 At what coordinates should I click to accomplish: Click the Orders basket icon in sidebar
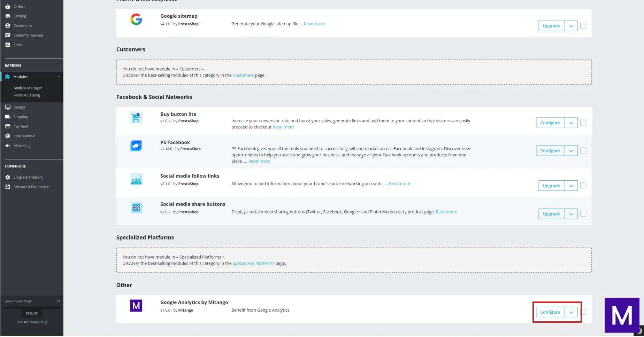[8, 7]
